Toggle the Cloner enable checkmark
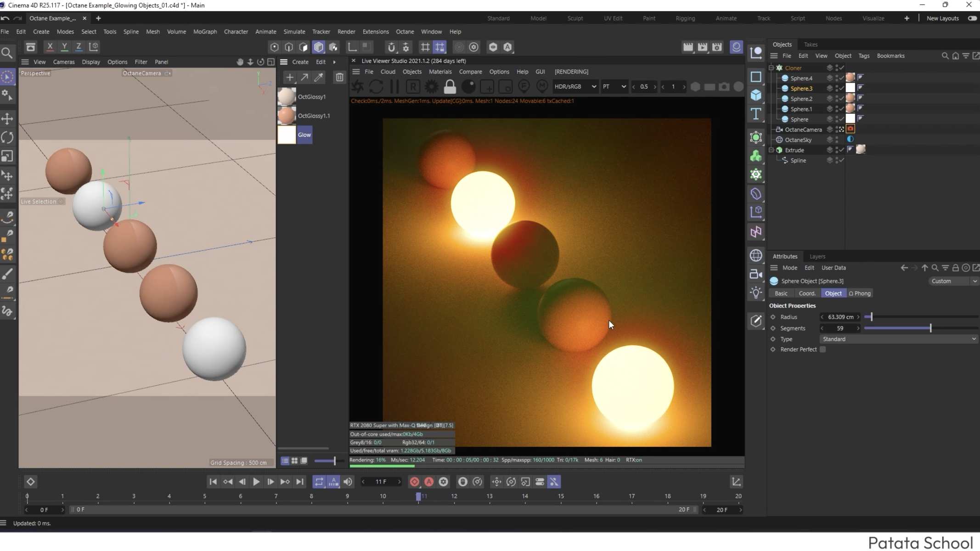The image size is (980, 551). (x=842, y=67)
